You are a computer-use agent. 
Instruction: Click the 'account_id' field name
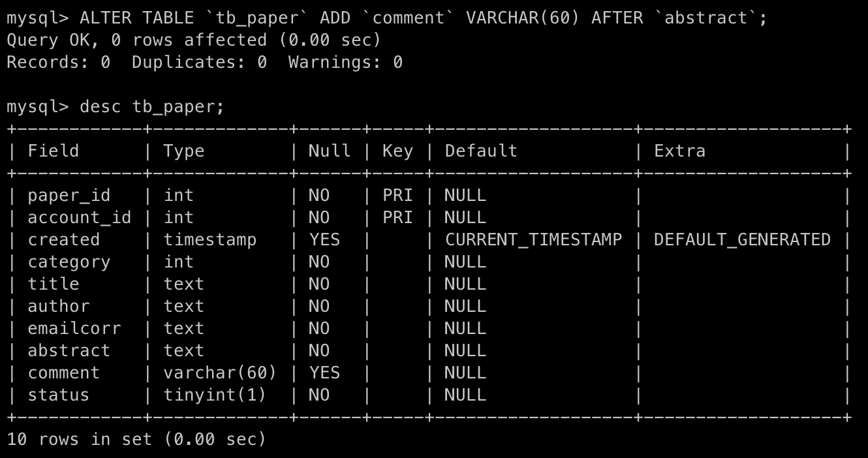point(79,218)
